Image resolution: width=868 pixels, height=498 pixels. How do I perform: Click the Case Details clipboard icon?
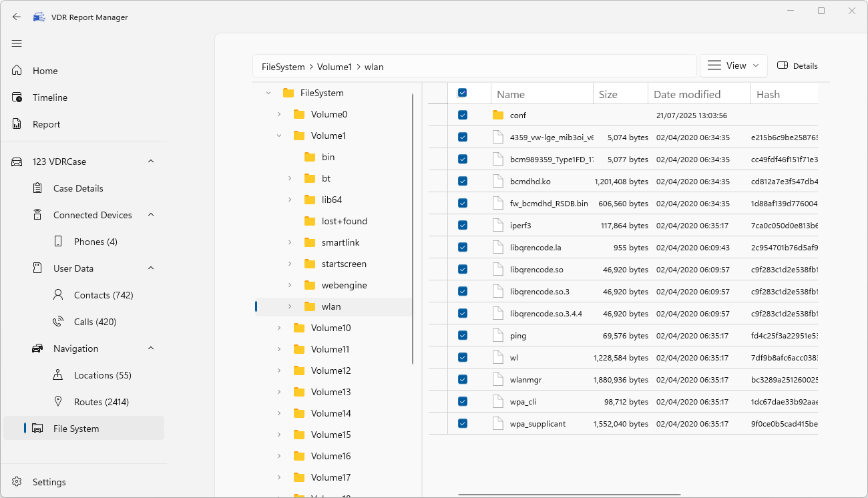pyautogui.click(x=38, y=188)
